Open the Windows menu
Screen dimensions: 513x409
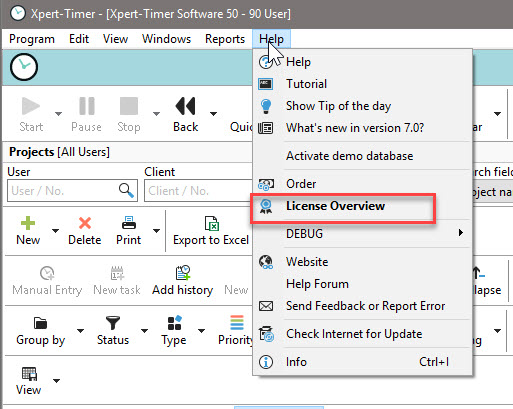point(166,39)
